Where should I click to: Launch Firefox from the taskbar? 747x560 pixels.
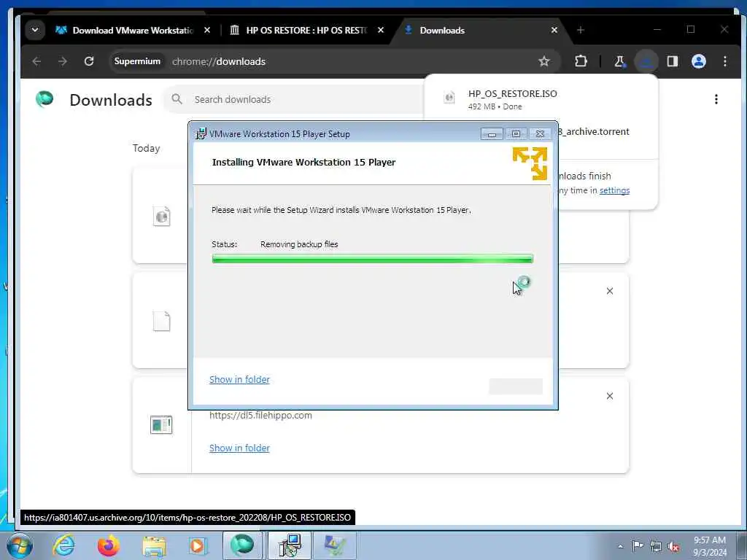coord(108,545)
